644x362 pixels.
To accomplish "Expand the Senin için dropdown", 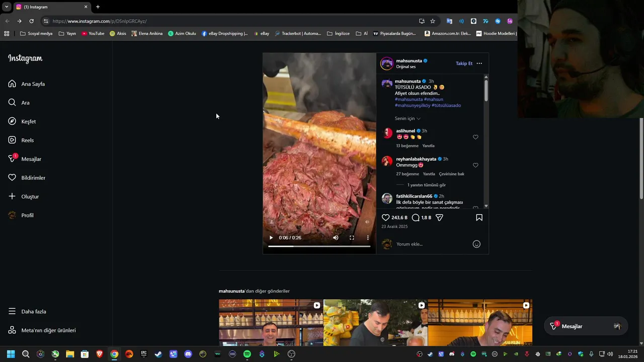I will (408, 119).
